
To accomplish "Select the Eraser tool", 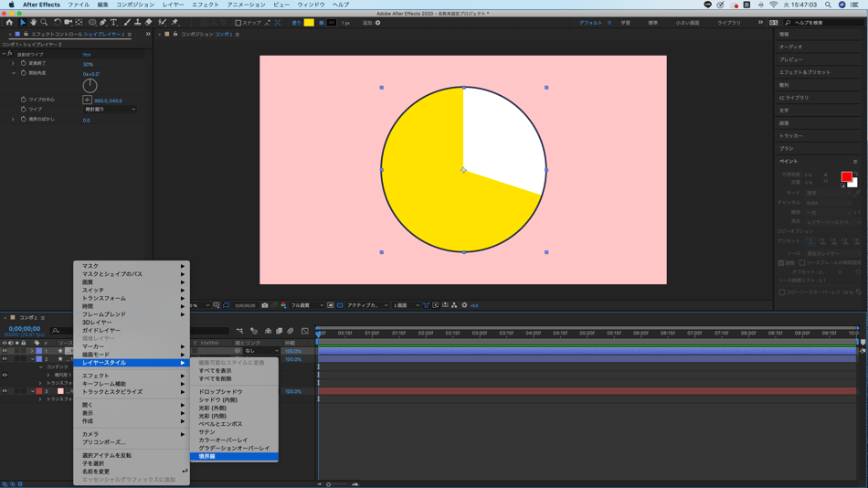I will point(150,23).
